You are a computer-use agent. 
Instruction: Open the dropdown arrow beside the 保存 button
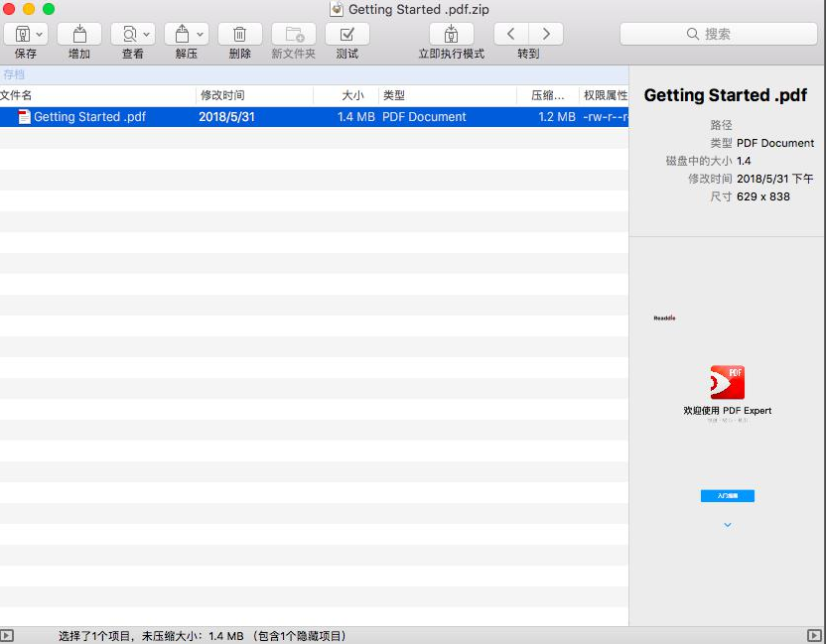[40, 34]
